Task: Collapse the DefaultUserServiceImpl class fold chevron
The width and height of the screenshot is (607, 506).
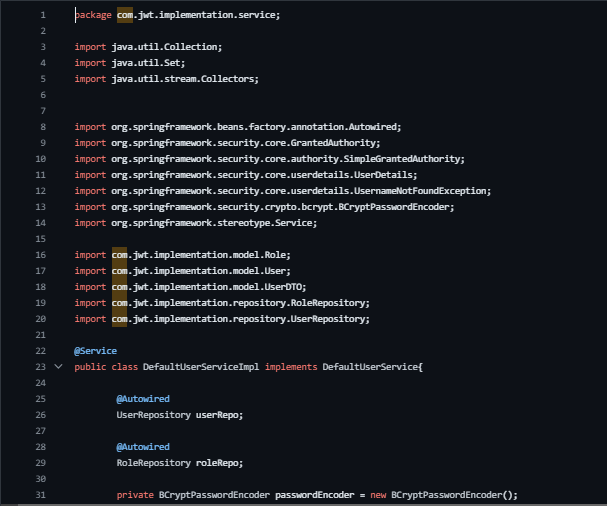Action: click(58, 366)
